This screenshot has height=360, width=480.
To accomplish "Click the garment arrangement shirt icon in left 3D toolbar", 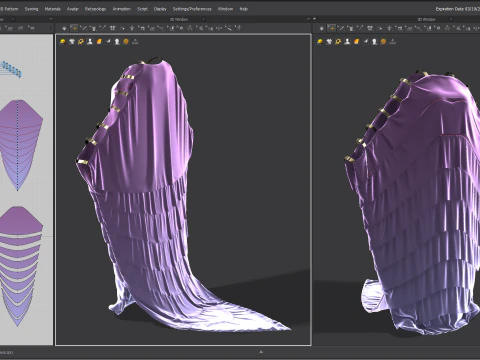I will (112, 28).
